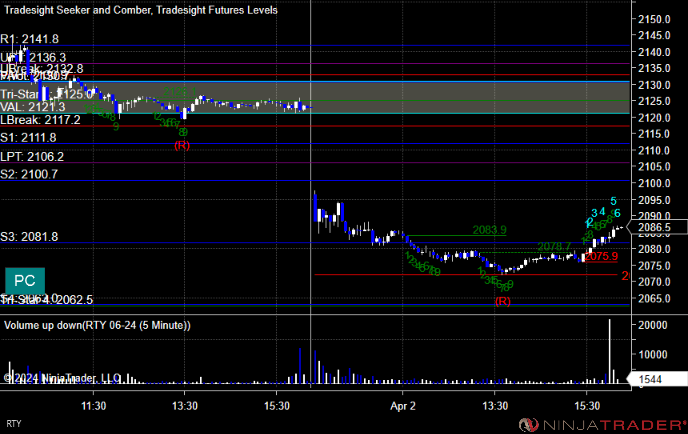Click the red (R) marker below S1 line
The height and width of the screenshot is (434, 688).
[x=182, y=145]
